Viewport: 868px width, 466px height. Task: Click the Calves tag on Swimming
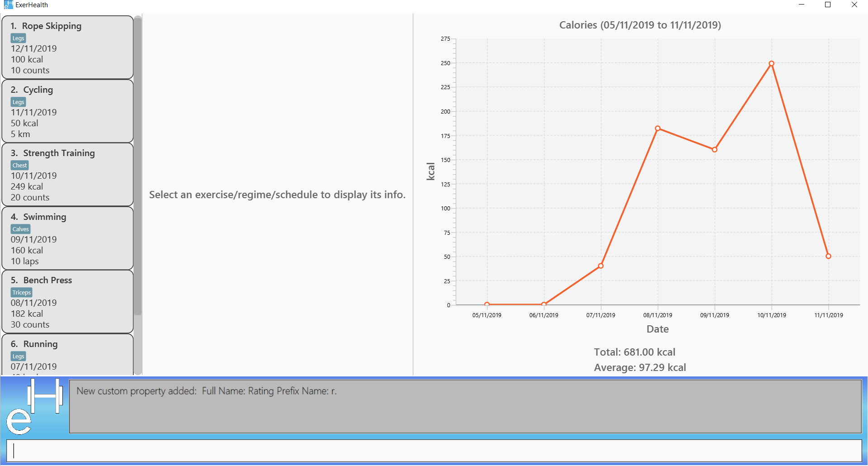(x=20, y=229)
